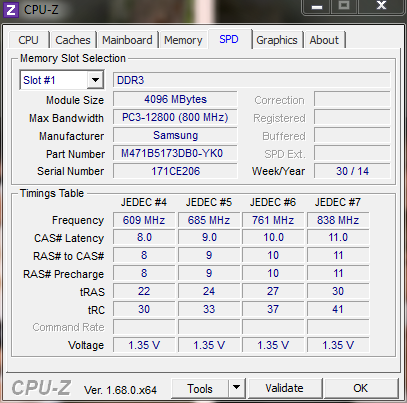Click tRAS value 24
The image size is (407, 403).
coord(209,291)
